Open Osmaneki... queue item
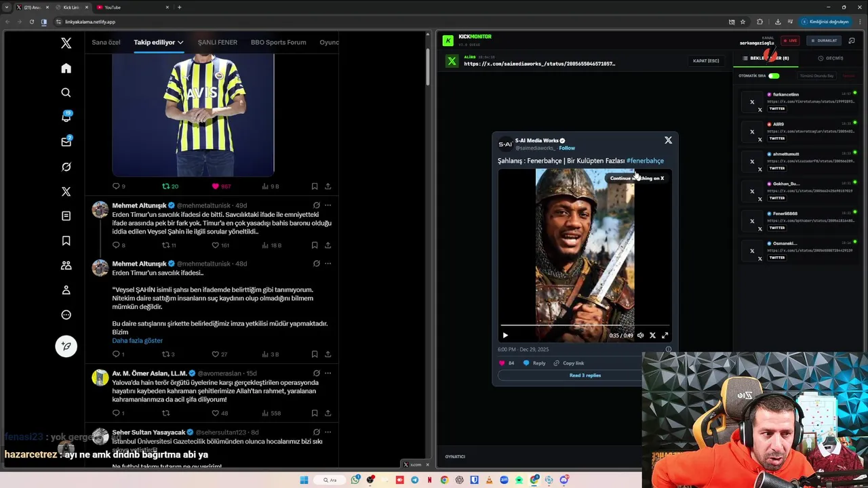 [799, 251]
